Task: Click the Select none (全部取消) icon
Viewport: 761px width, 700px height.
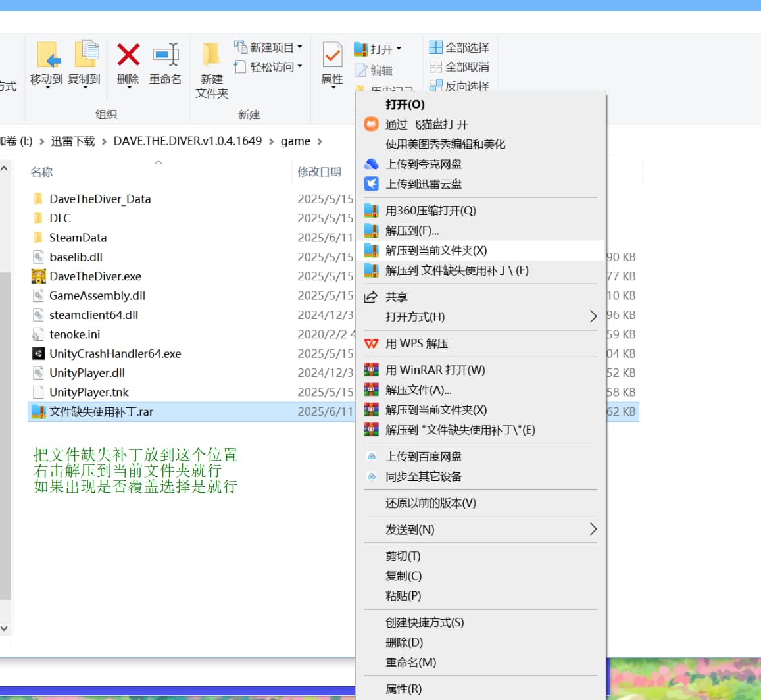Action: [x=436, y=66]
